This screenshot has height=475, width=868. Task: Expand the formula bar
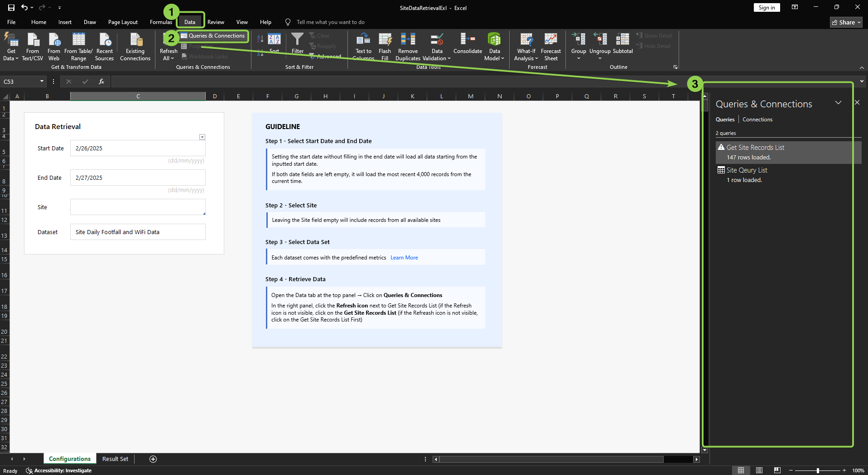click(862, 82)
